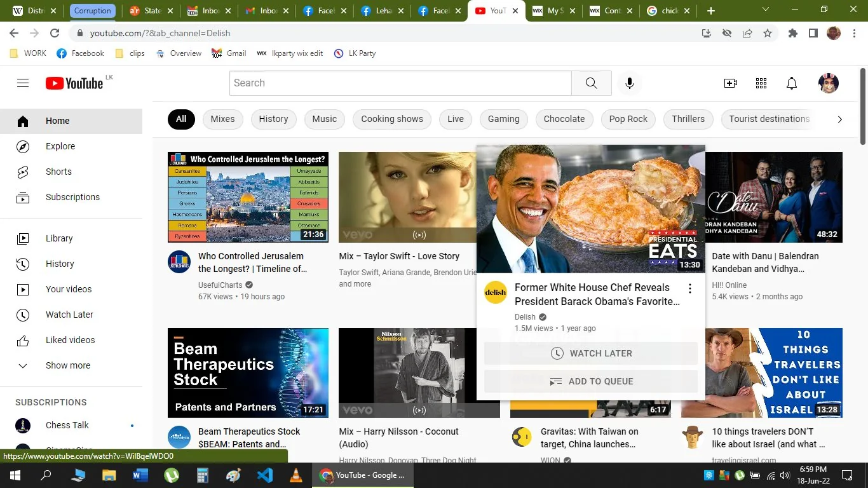Screen dimensions: 868x488
Task: Click the ADD TO QUEUE button
Action: [591, 381]
